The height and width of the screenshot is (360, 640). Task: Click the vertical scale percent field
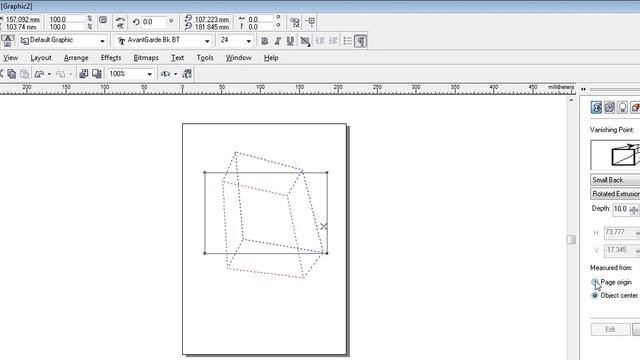click(x=65, y=27)
